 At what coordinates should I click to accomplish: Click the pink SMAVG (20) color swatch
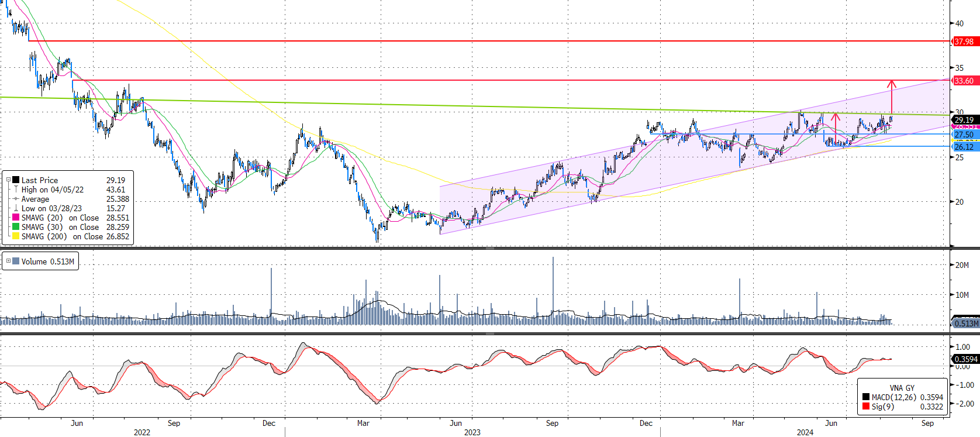coord(16,218)
